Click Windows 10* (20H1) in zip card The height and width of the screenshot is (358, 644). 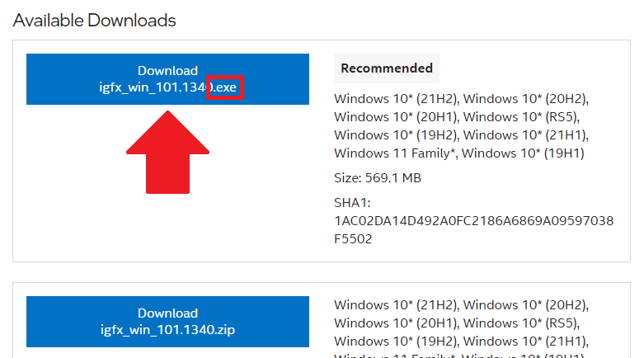click(x=397, y=323)
